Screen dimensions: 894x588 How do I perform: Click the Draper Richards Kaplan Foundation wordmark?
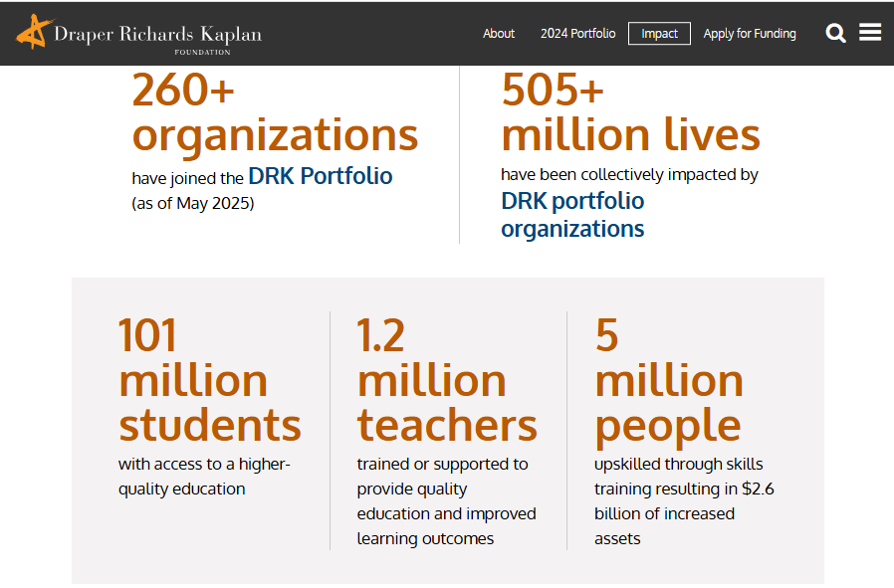[x=158, y=38]
